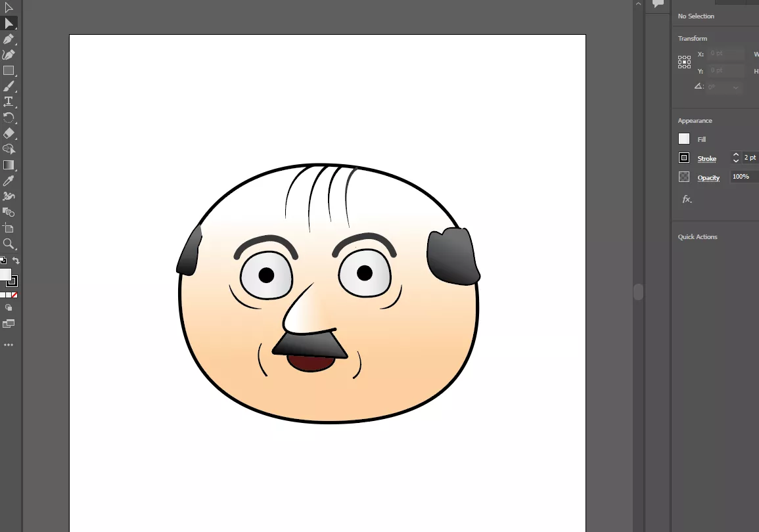Select the Pen tool
The image size is (759, 532).
[x=9, y=39]
